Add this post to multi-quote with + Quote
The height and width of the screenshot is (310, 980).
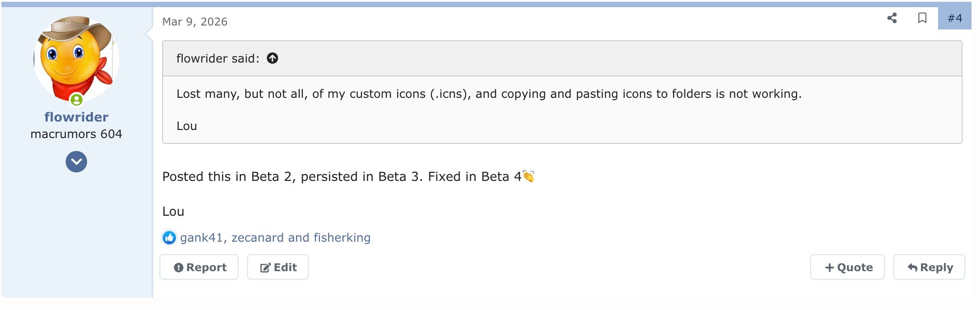[847, 267]
